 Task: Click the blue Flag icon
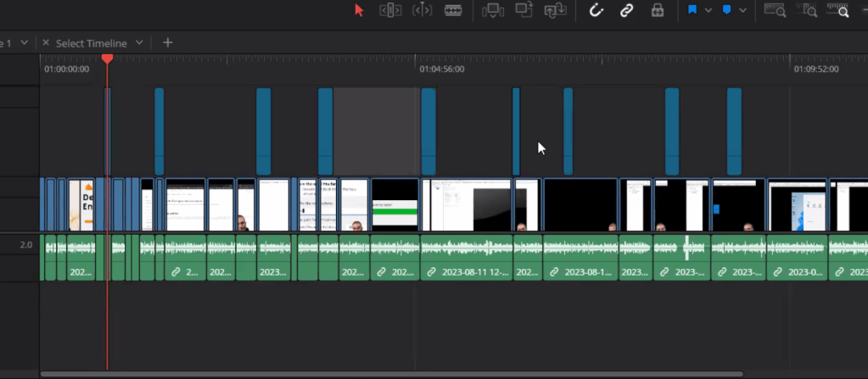692,10
